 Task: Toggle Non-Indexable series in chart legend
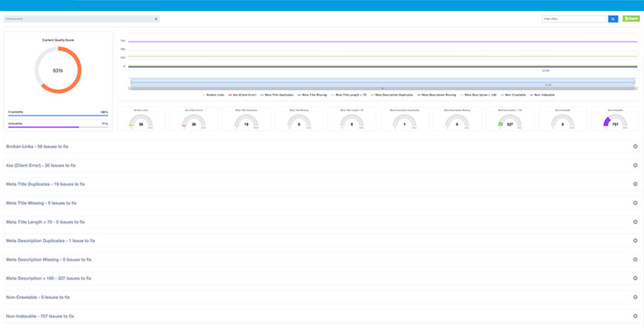pyautogui.click(x=543, y=95)
